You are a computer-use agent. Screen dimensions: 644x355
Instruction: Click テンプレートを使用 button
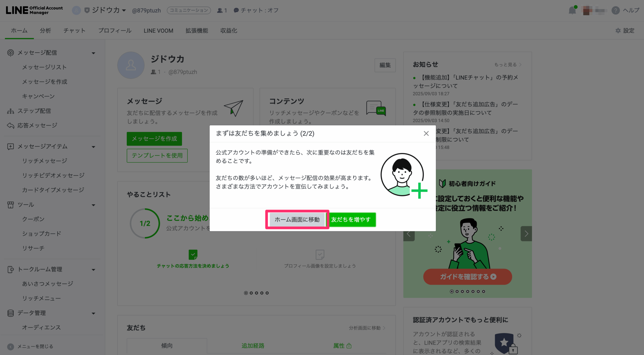coord(157,156)
